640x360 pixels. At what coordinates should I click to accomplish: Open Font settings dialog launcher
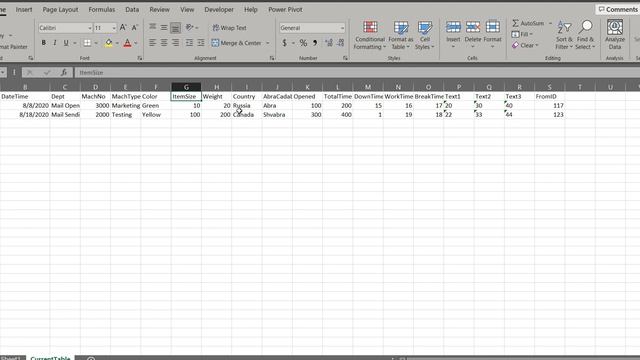[x=140, y=58]
